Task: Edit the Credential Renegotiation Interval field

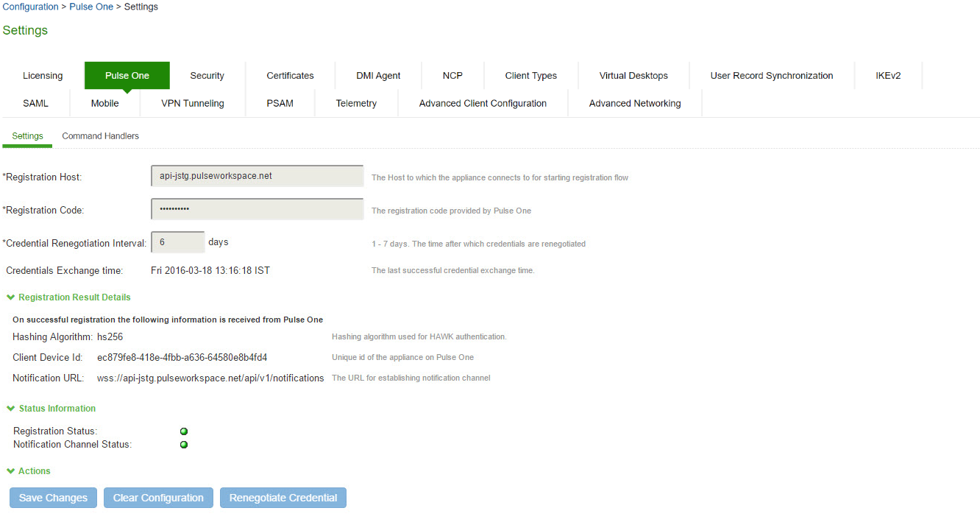Action: tap(177, 242)
